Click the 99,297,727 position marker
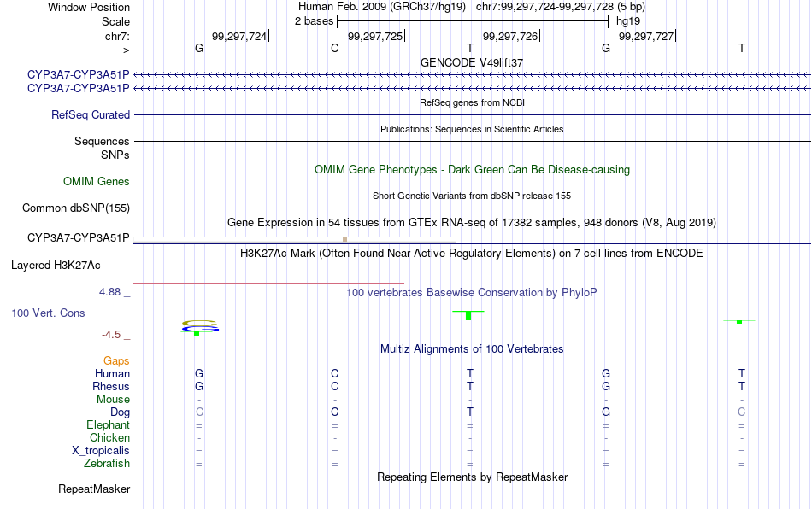The height and width of the screenshot is (509, 812). point(647,36)
